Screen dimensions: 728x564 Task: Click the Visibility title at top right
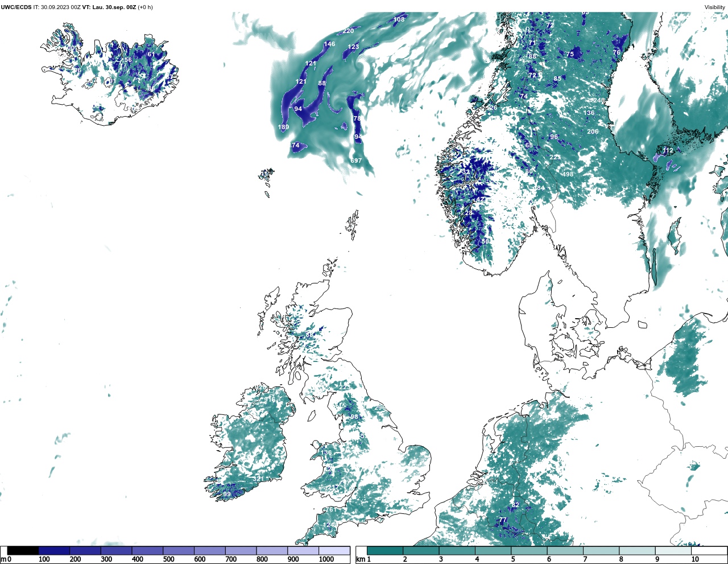click(x=715, y=7)
